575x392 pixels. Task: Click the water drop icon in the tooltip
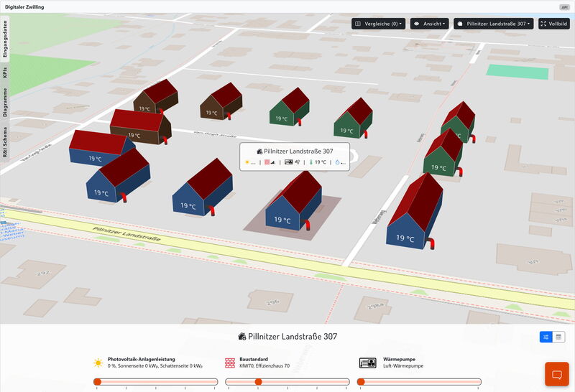338,162
